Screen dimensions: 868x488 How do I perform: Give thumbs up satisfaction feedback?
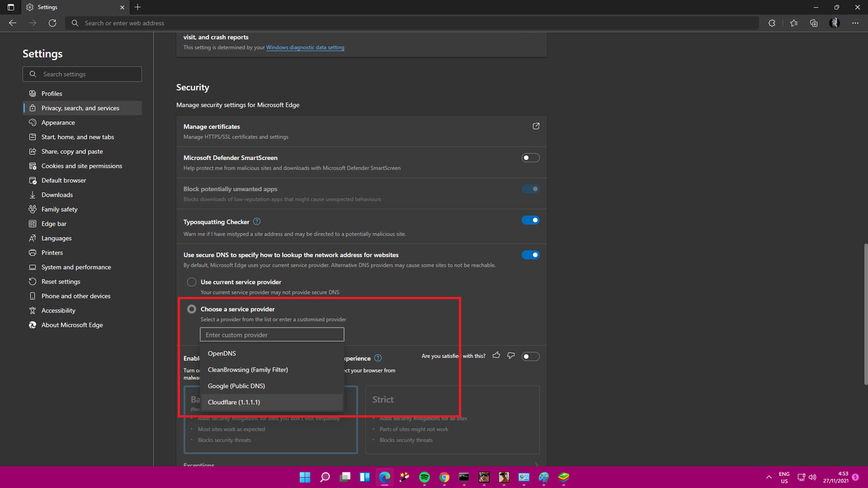coord(496,356)
